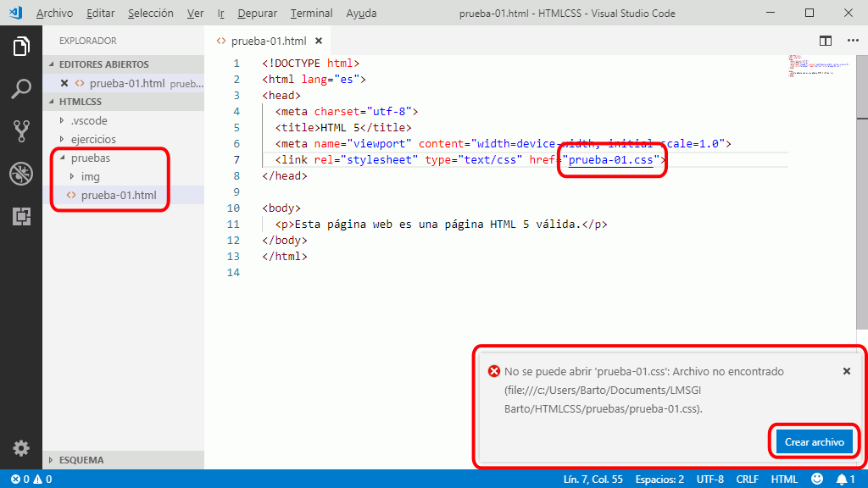This screenshot has height=488, width=868.
Task: Open the Ayuda menu
Action: pyautogui.click(x=361, y=13)
